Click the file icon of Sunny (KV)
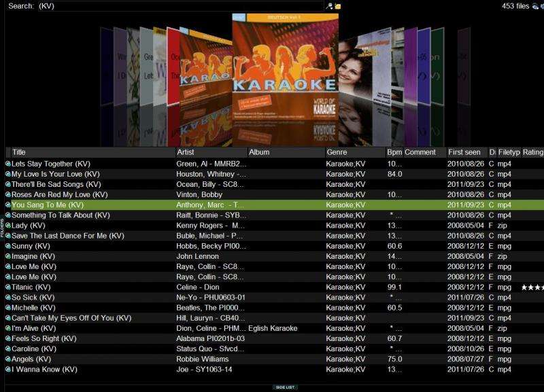The image size is (544, 392). click(8, 246)
